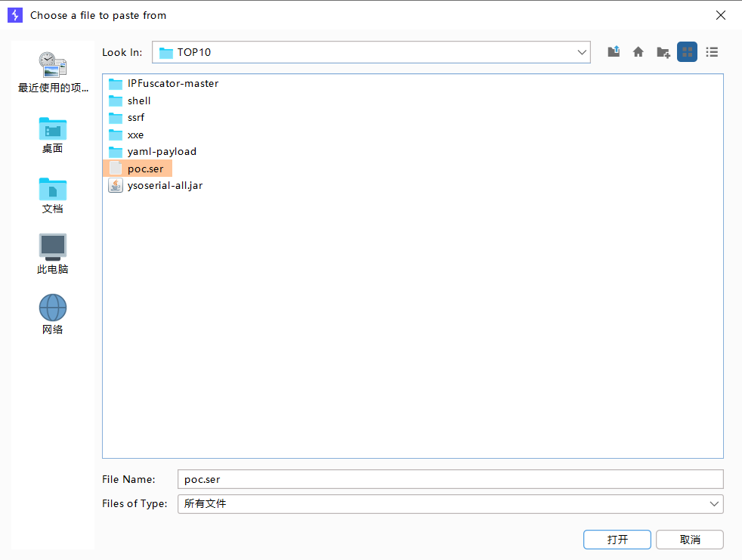Viewport: 742px width, 560px height.
Task: Go to the Home directory icon
Action: (638, 52)
